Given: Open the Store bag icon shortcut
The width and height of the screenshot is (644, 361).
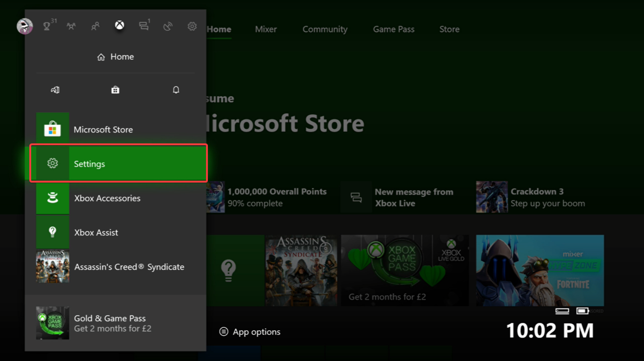Looking at the screenshot, I should (115, 90).
